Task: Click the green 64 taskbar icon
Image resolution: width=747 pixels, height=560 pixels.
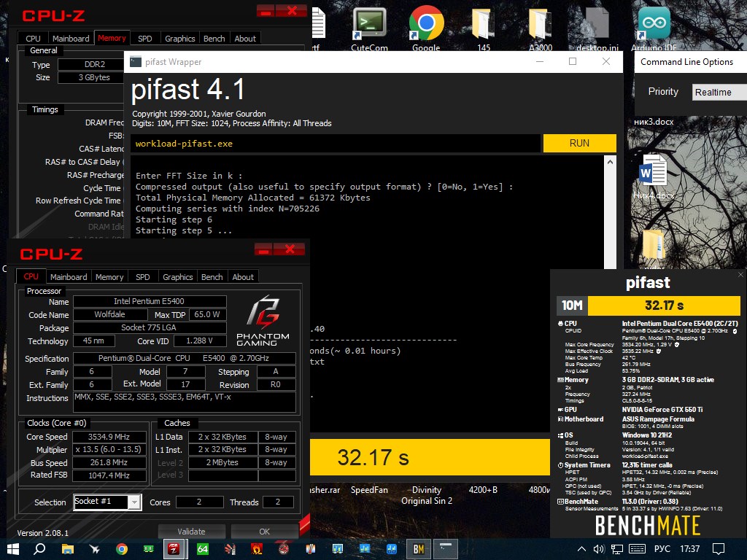Action: (x=203, y=549)
